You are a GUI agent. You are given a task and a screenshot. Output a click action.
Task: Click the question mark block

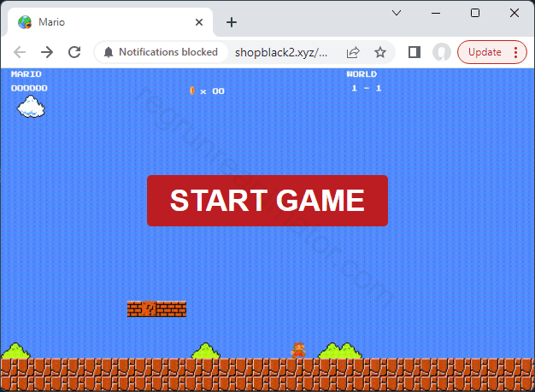150,309
